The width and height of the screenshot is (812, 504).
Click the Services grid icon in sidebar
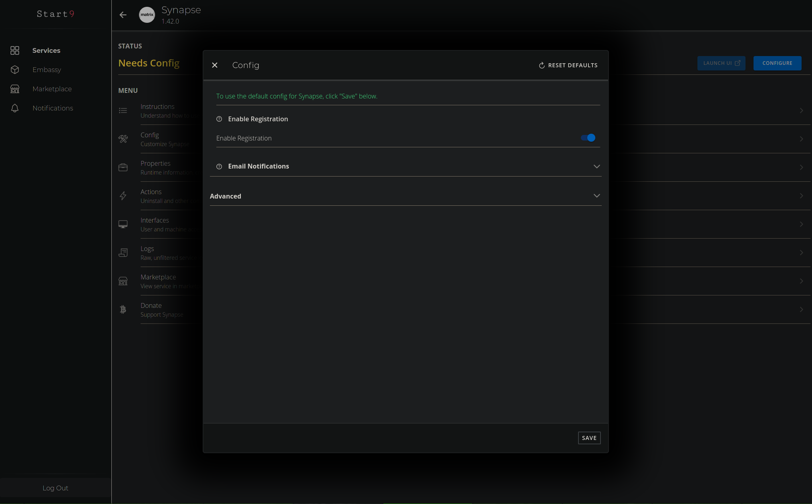pos(15,50)
